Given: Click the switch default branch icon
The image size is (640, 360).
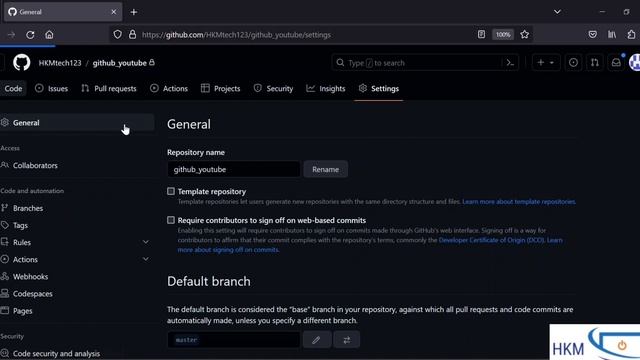Looking at the screenshot, I should [347, 340].
